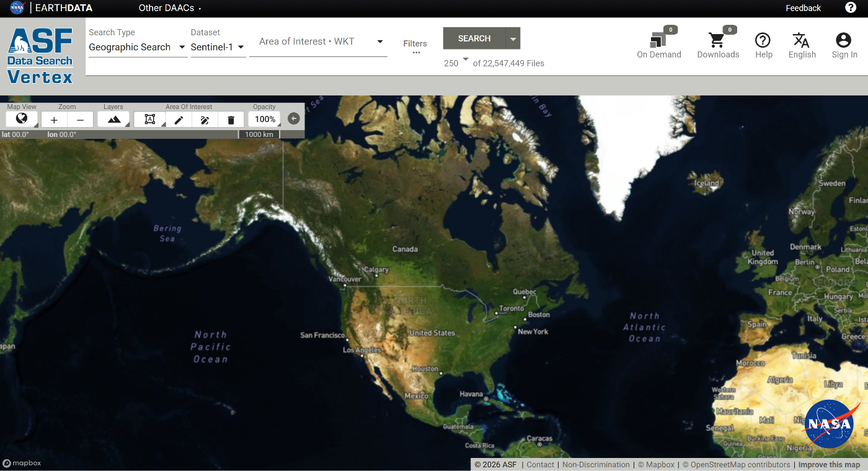Screen dimensions: 868x471
Task: Click the import geospatial file icon
Action: 205,119
